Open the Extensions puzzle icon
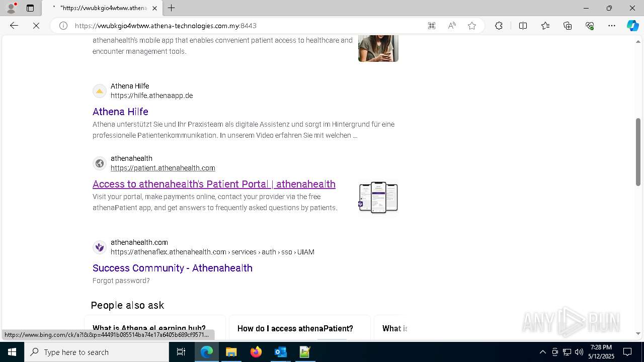 pos(499,26)
